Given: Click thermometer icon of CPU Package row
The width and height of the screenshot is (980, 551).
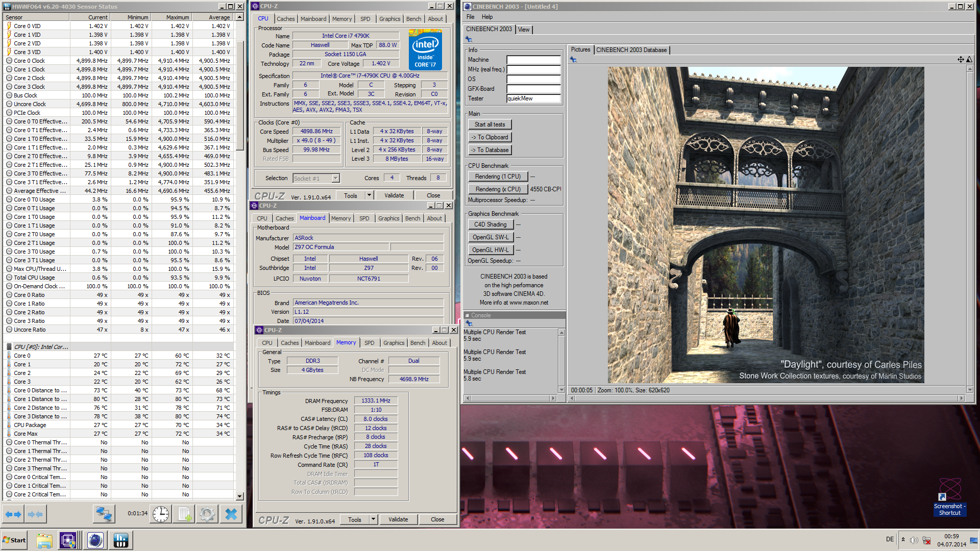Looking at the screenshot, I should point(9,425).
